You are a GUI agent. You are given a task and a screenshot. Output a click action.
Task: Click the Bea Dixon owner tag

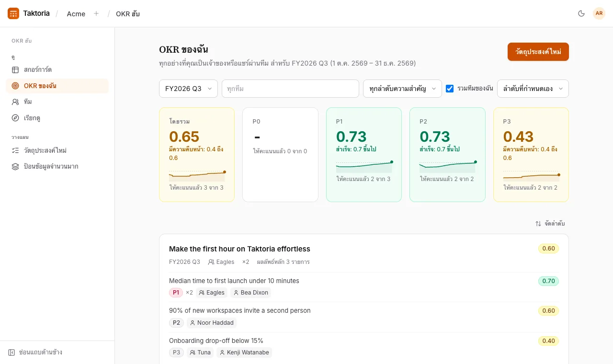click(250, 293)
